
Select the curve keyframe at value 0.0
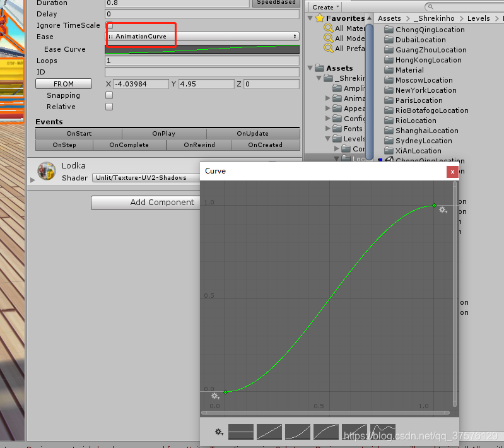(225, 392)
